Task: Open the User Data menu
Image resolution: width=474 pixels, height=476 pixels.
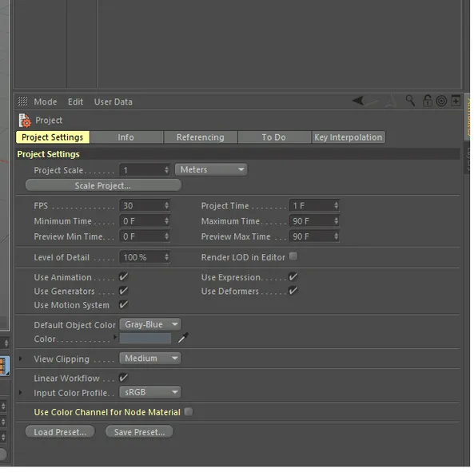Action: click(x=113, y=101)
